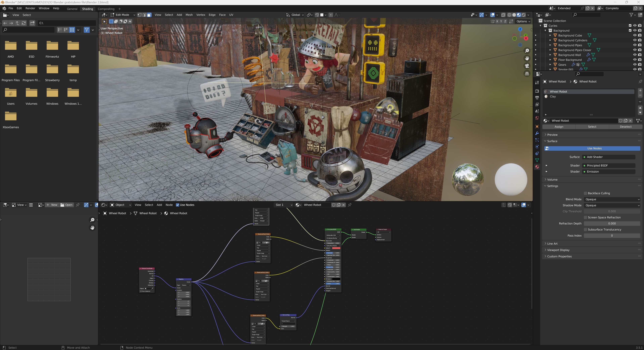Move material slot up arrow
This screenshot has width=644, height=350.
coord(640,108)
